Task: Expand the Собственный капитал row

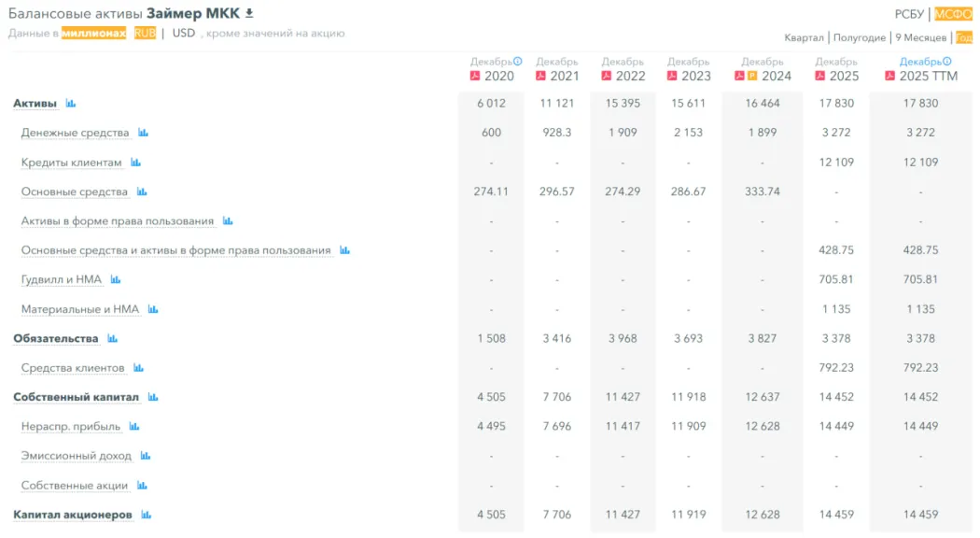Action: tap(76, 397)
